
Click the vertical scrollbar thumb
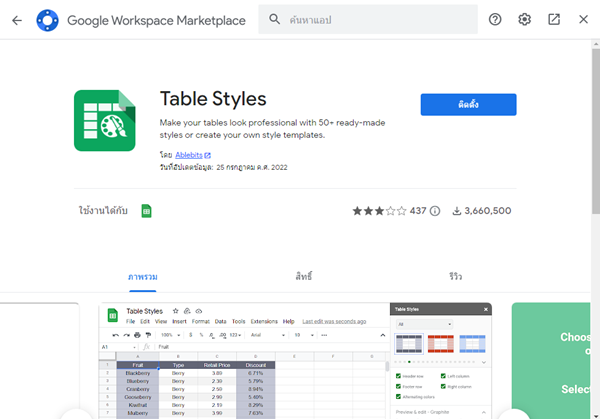pos(596,131)
